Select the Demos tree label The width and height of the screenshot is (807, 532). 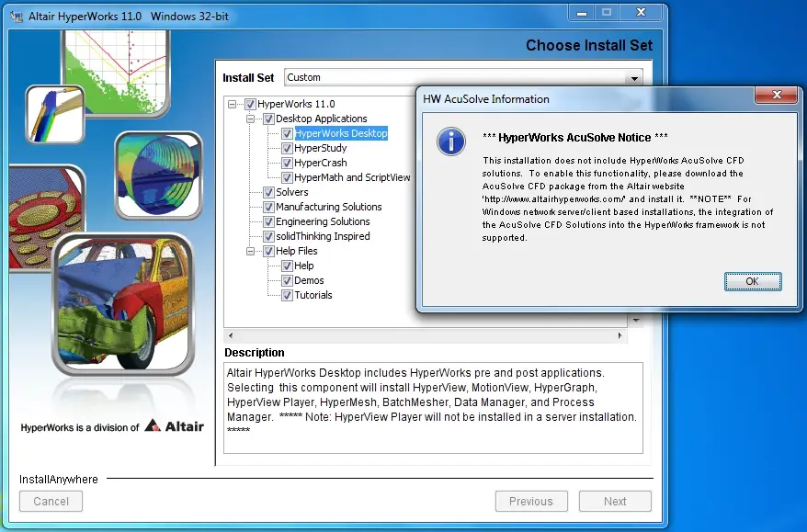309,280
